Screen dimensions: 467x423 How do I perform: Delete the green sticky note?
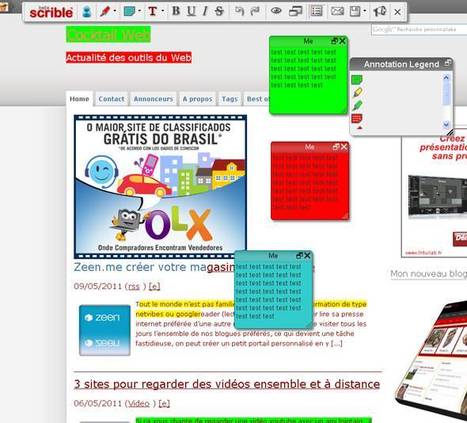[x=342, y=41]
